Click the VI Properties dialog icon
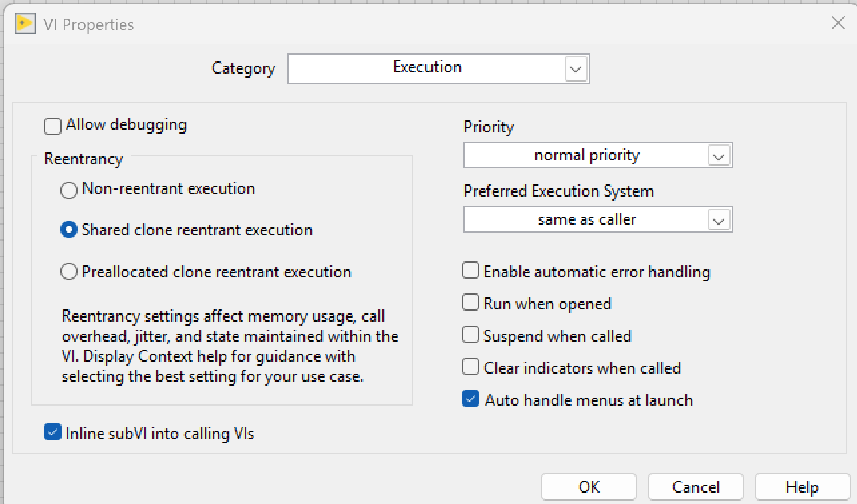 click(24, 23)
